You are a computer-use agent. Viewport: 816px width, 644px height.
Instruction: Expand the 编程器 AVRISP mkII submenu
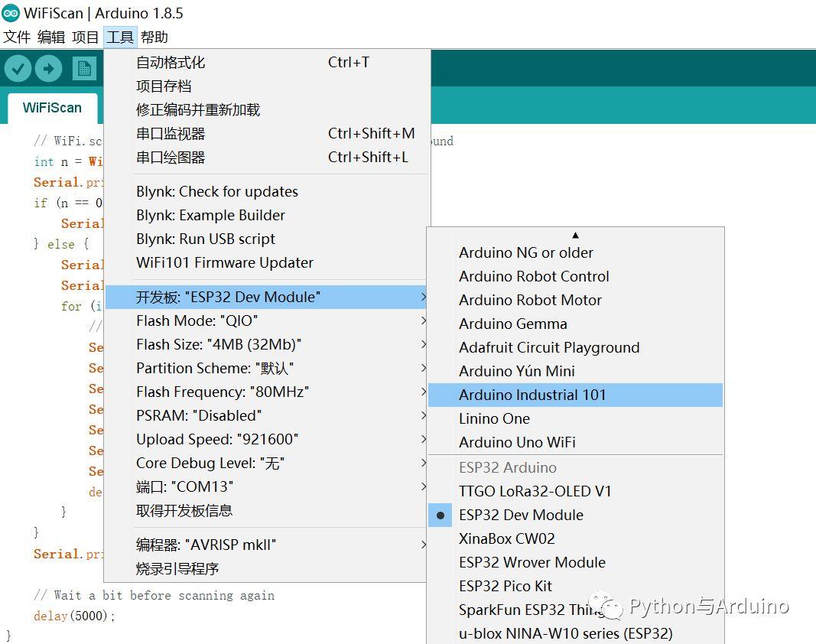point(266,545)
